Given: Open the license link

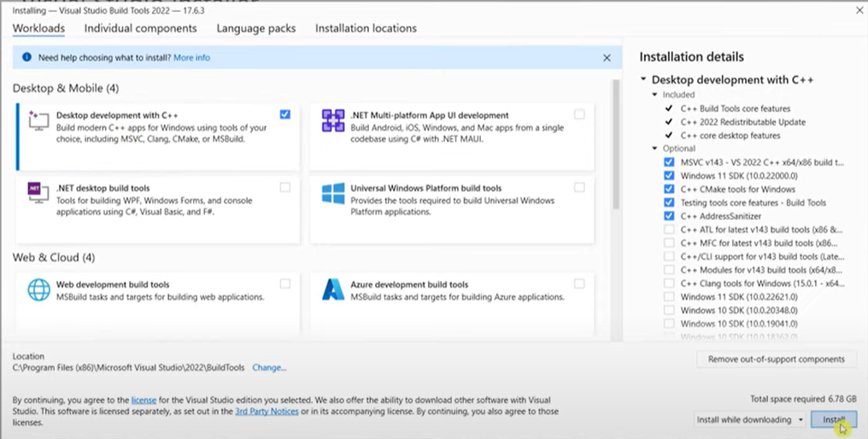Looking at the screenshot, I should click(144, 400).
